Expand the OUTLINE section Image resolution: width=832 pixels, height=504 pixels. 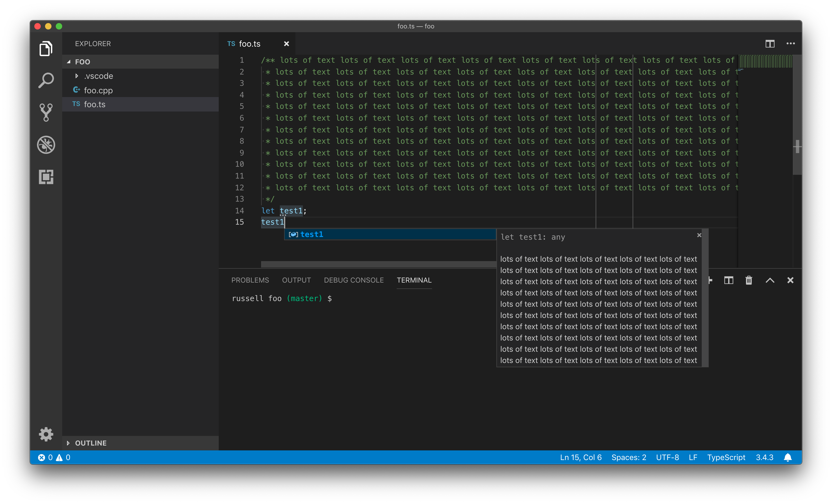pos(140,443)
